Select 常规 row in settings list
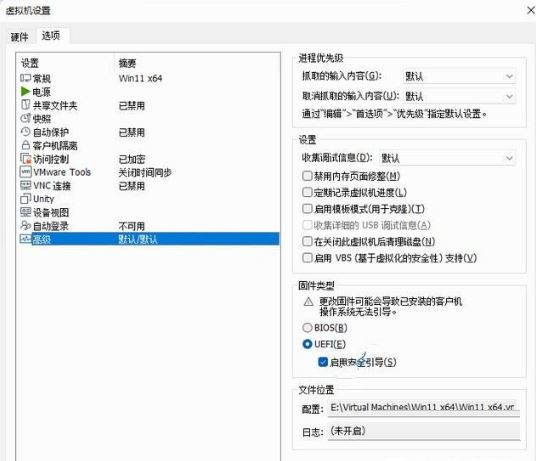536x461 pixels. tap(149, 78)
